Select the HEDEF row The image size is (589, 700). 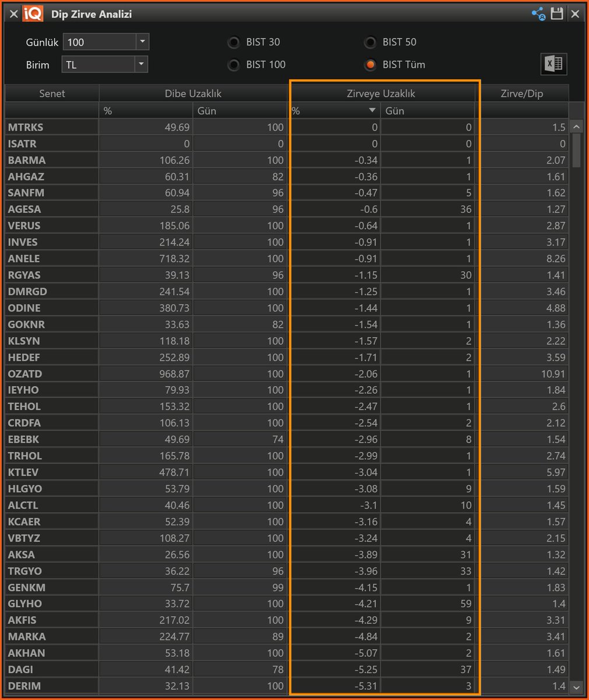(287, 357)
